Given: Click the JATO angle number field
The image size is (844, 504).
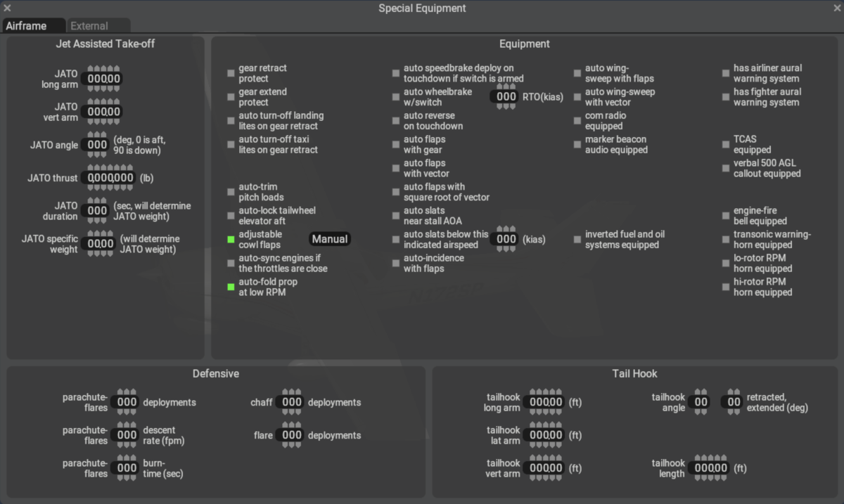Looking at the screenshot, I should [x=97, y=146].
